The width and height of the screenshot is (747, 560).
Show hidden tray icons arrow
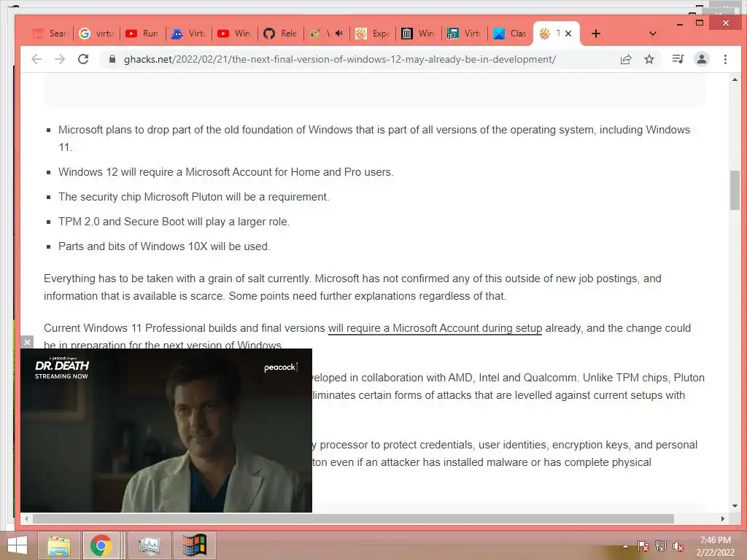[x=625, y=547]
